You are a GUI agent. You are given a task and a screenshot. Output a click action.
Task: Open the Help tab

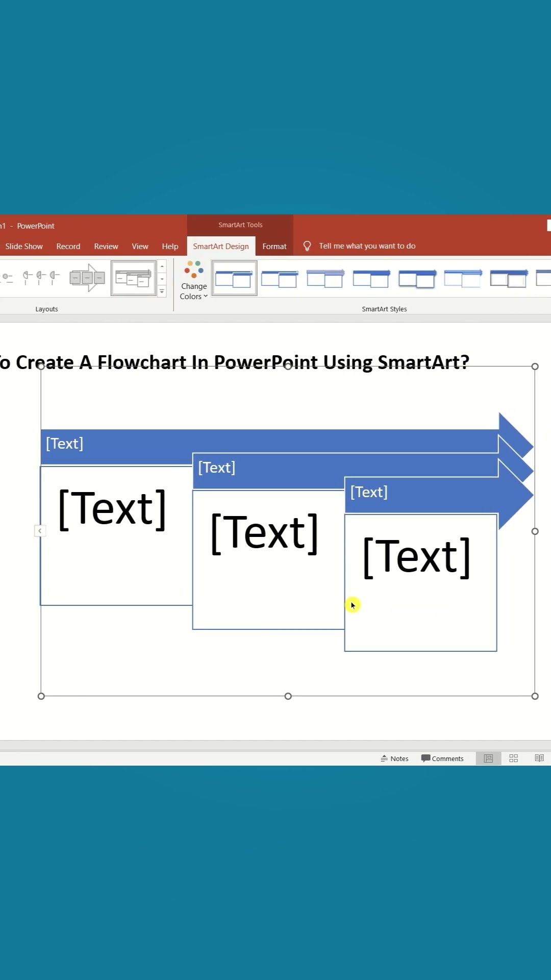pyautogui.click(x=170, y=246)
